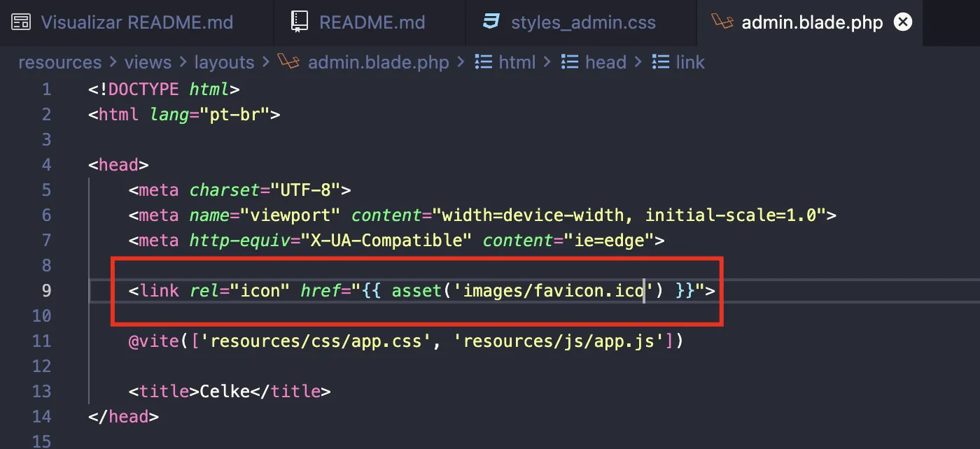Click the link symbol icon in breadcrumbs
The width and height of the screenshot is (980, 449).
tap(659, 62)
